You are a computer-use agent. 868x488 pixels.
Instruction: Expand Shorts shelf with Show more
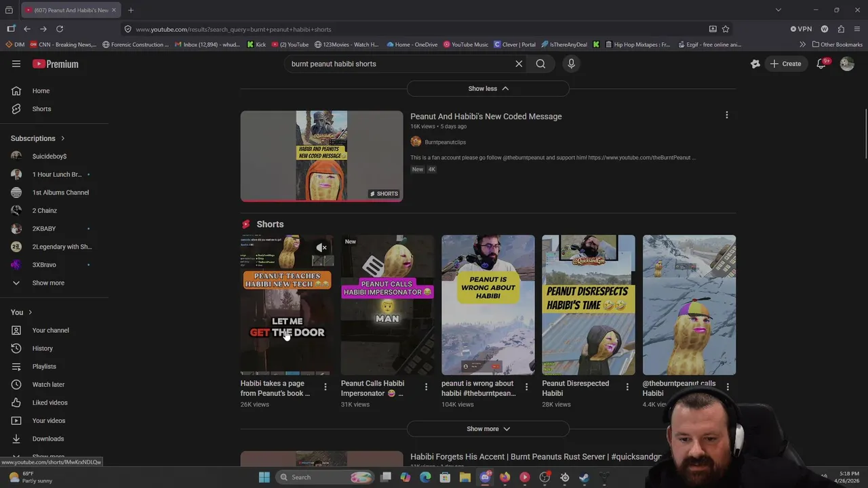pyautogui.click(x=488, y=429)
